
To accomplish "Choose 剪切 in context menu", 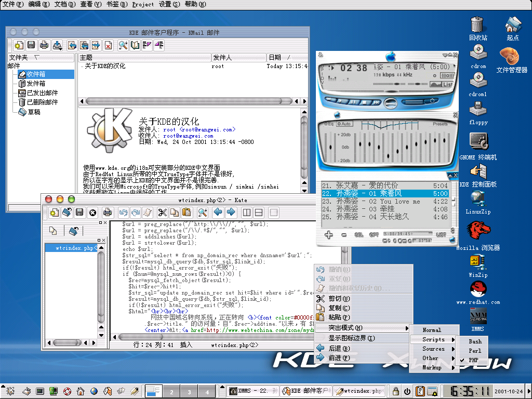I will click(x=364, y=299).
